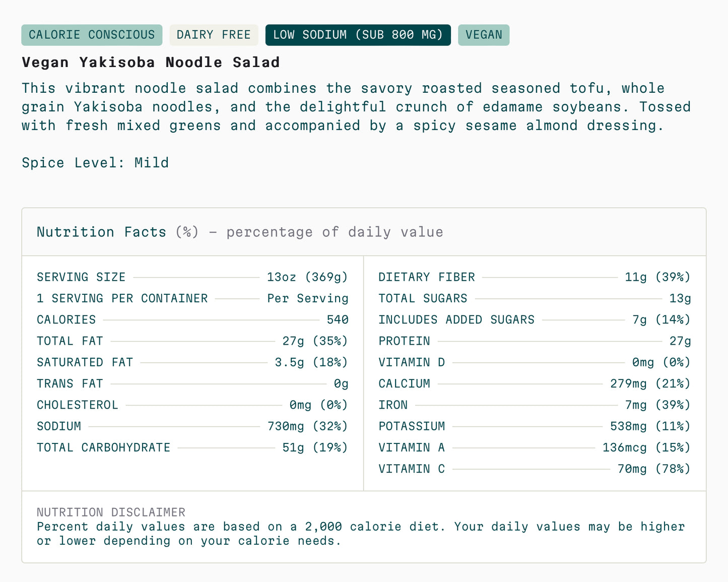
Task: Click the Dietary Fiber label
Action: (x=427, y=277)
